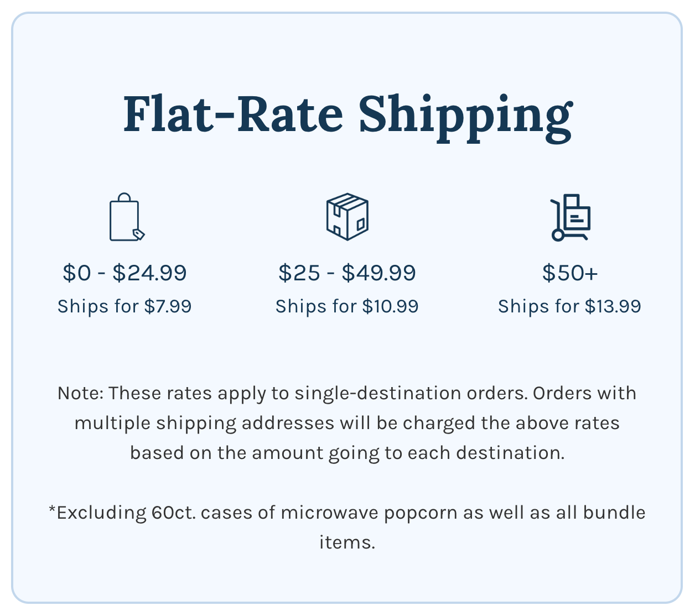The image size is (695, 616).
Task: Click the Ships for $13.99 rate
Action: click(x=569, y=306)
